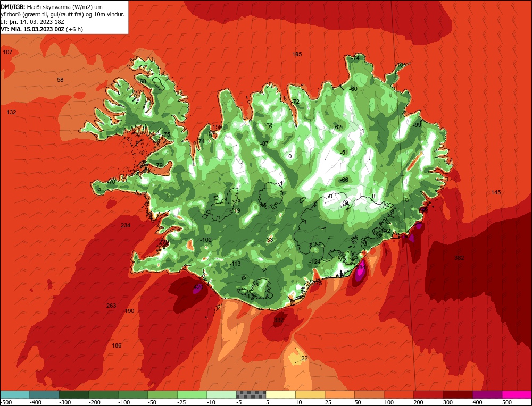The image size is (532, 406).
Task: Click the positive 100 label on the legend
Action: tap(389, 402)
